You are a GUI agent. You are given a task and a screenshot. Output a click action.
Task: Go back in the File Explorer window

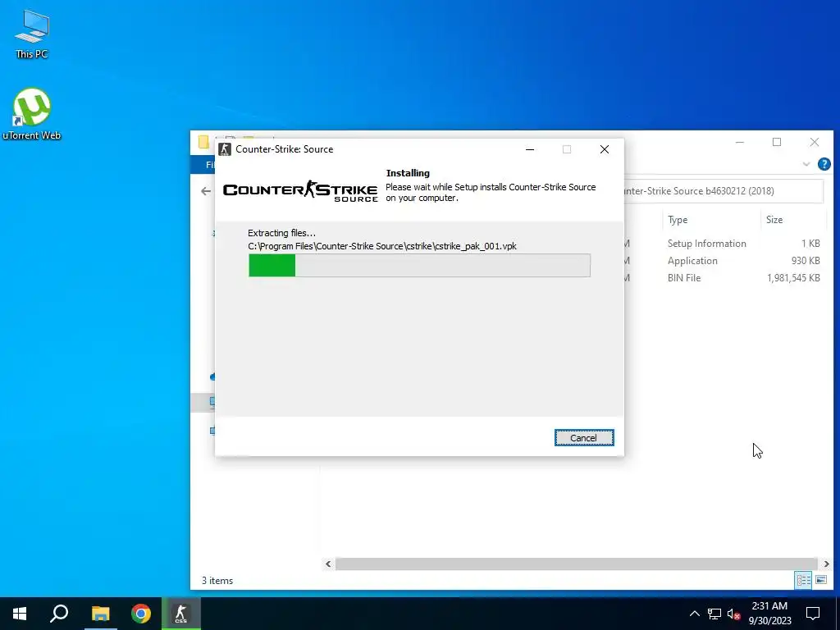pyautogui.click(x=206, y=190)
